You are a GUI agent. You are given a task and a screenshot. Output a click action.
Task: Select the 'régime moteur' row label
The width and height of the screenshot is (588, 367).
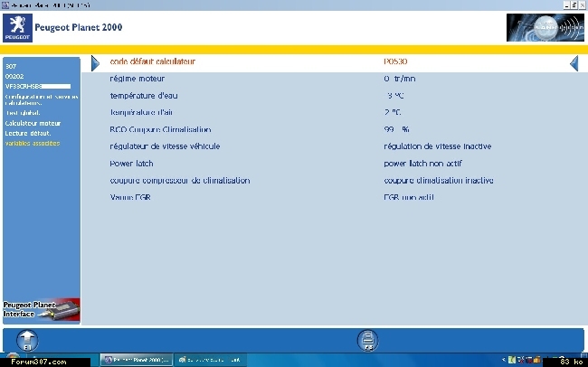click(137, 79)
